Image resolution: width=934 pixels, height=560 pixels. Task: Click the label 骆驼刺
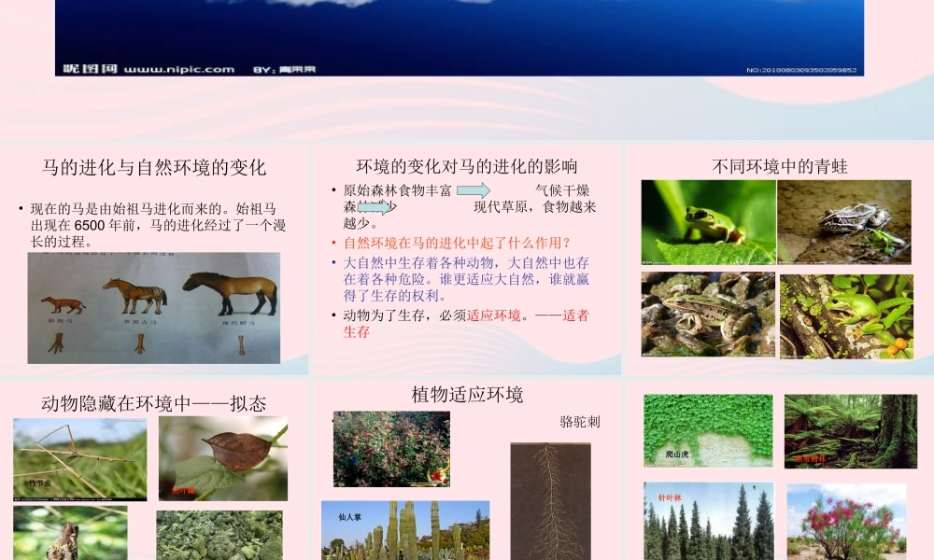(580, 421)
